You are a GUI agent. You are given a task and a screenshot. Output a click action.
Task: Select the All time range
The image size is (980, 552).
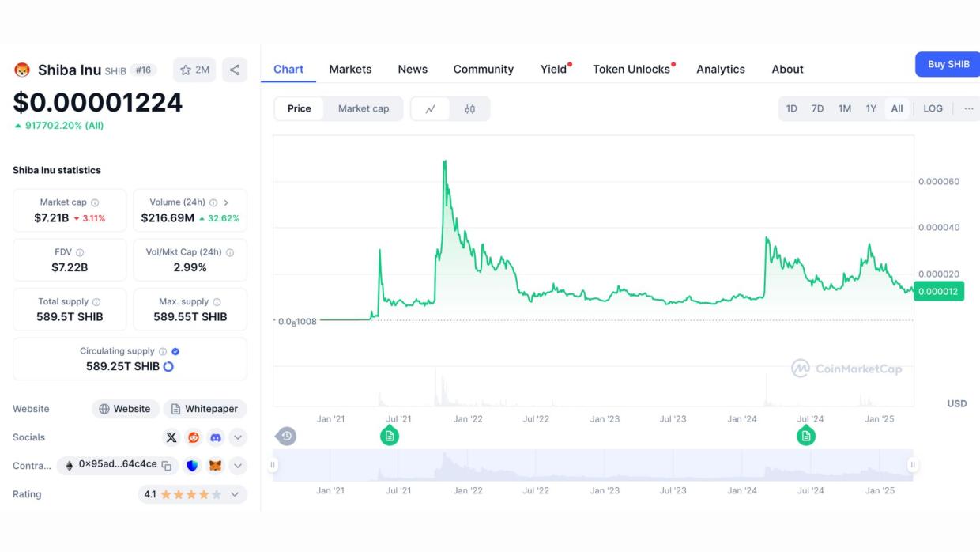click(897, 109)
